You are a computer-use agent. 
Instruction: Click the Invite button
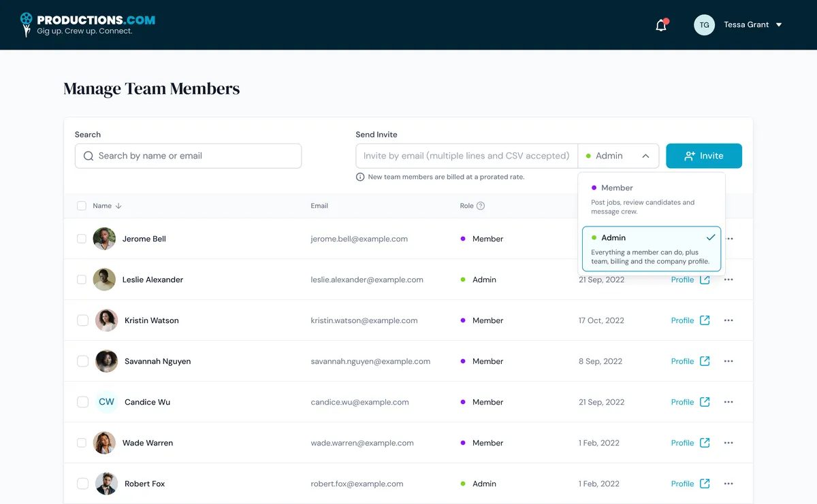[704, 156]
